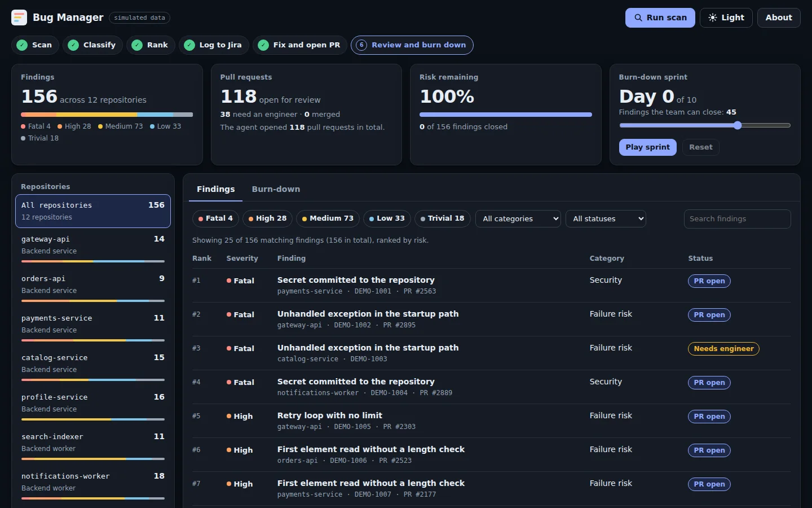Image resolution: width=812 pixels, height=508 pixels.
Task: Toggle the Fatal 4 severity filter
Action: [x=215, y=218]
